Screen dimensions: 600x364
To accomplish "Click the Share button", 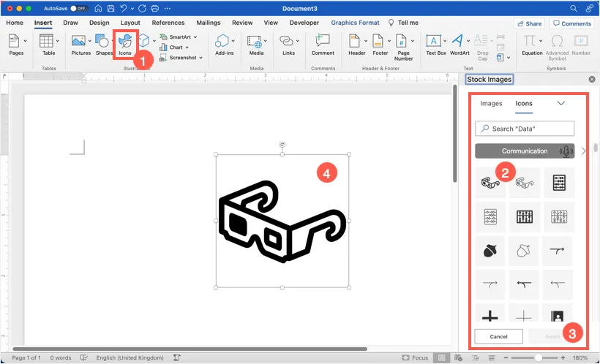I will (x=529, y=23).
